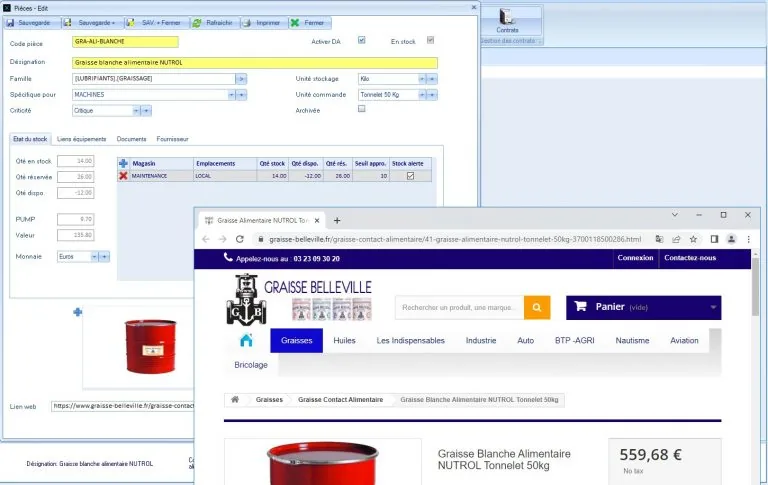Open the browser three-dot menu

tap(748, 240)
